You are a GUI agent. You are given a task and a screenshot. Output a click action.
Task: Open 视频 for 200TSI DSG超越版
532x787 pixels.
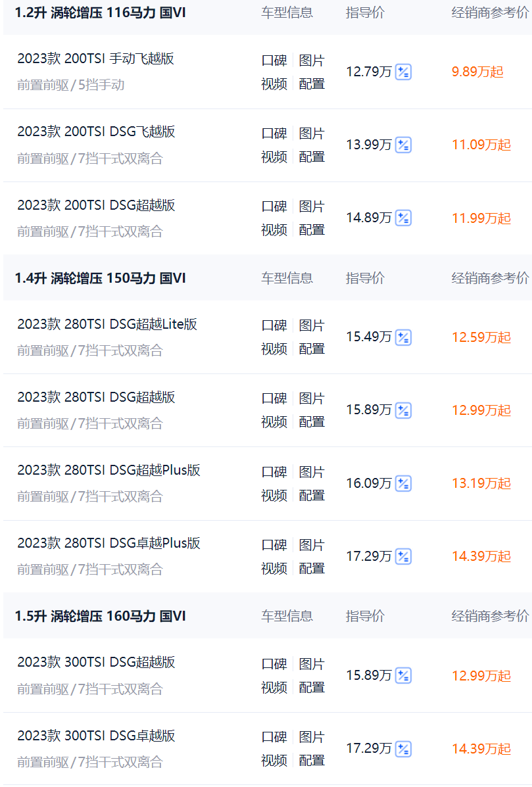coord(274,229)
